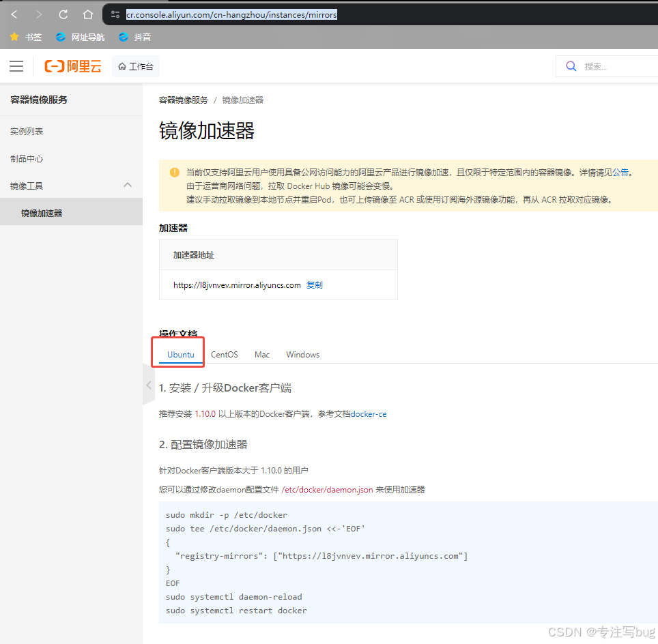
Task: Open the 工作台 workbench button
Action: (x=136, y=66)
